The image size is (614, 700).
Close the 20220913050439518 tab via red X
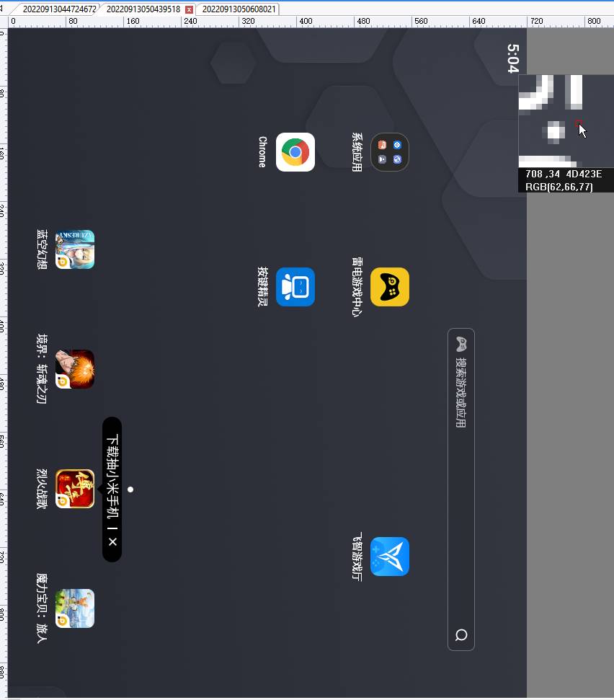coord(190,9)
